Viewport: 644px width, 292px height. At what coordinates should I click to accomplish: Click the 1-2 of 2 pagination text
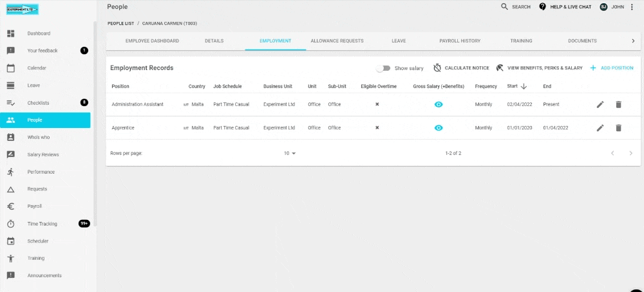(453, 153)
